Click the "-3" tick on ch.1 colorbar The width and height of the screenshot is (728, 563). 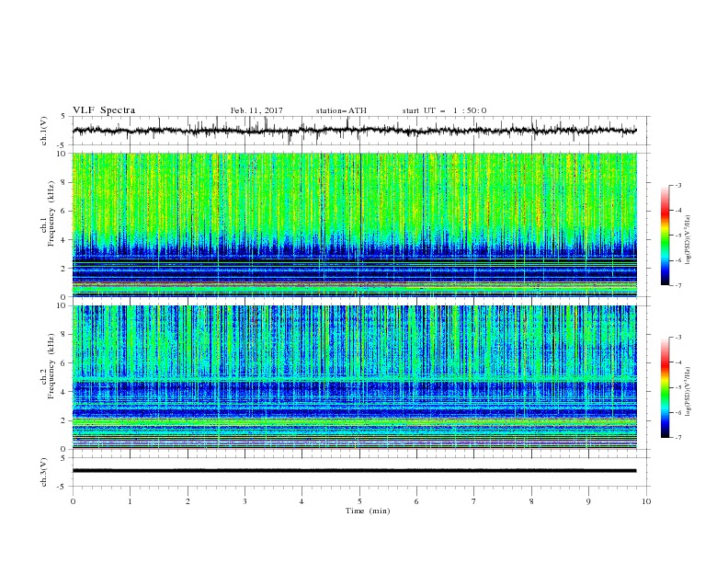coord(678,185)
